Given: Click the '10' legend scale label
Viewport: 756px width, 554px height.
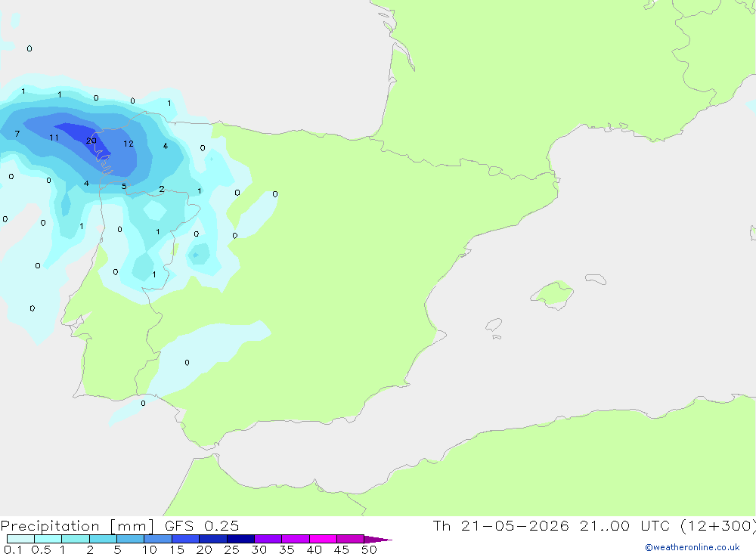Looking at the screenshot, I should pos(150,549).
